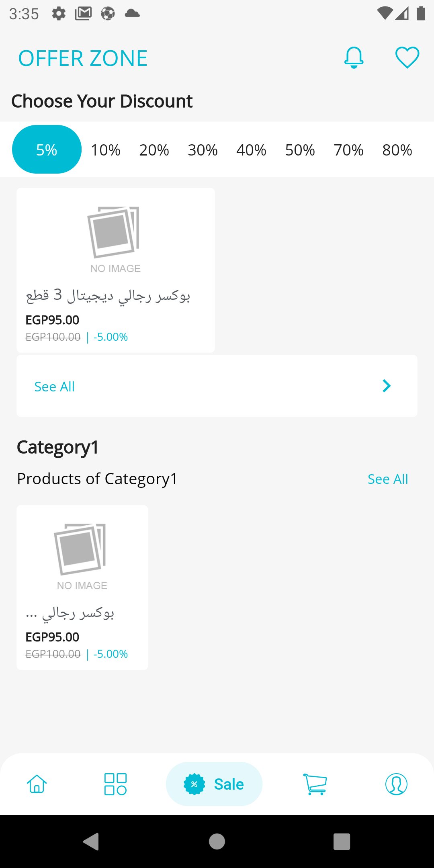Select the 10% discount filter

click(105, 150)
